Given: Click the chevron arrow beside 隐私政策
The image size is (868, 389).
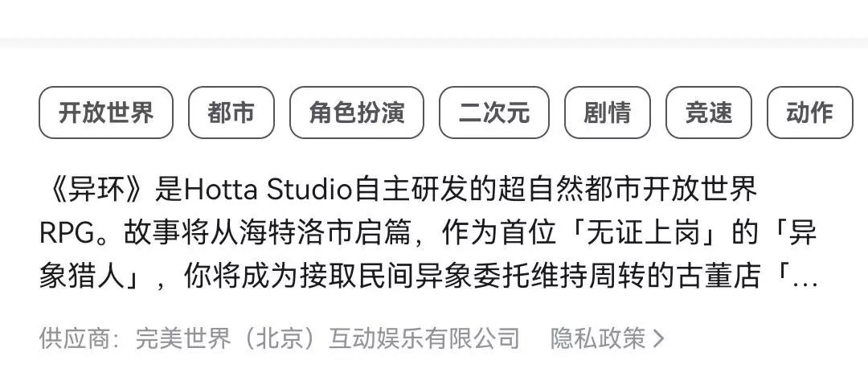Looking at the screenshot, I should tap(657, 338).
